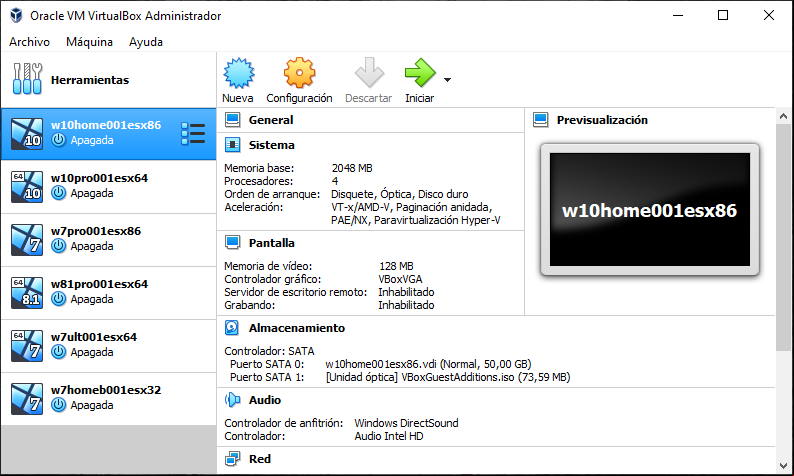Screen dimensions: 794x476
Task: Click the Procesadores value 4
Action: click(335, 181)
